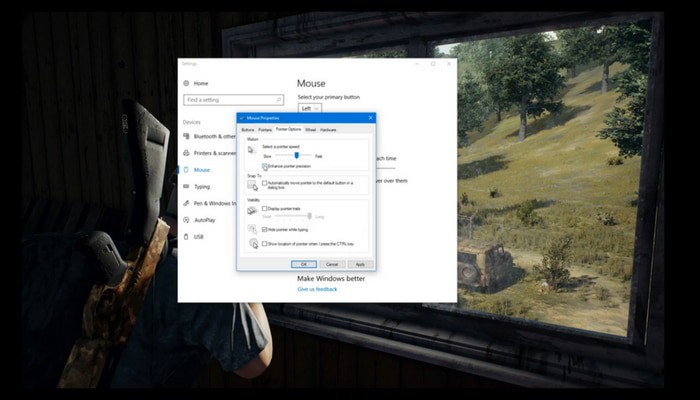This screenshot has height=400, width=700.
Task: Click OK in Mouse Properties
Action: coord(304,264)
